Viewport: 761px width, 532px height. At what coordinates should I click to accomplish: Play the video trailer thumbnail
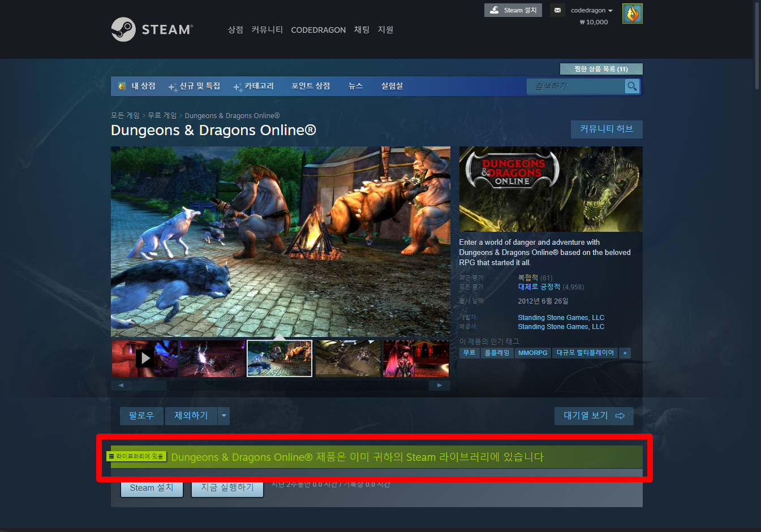[x=145, y=358]
